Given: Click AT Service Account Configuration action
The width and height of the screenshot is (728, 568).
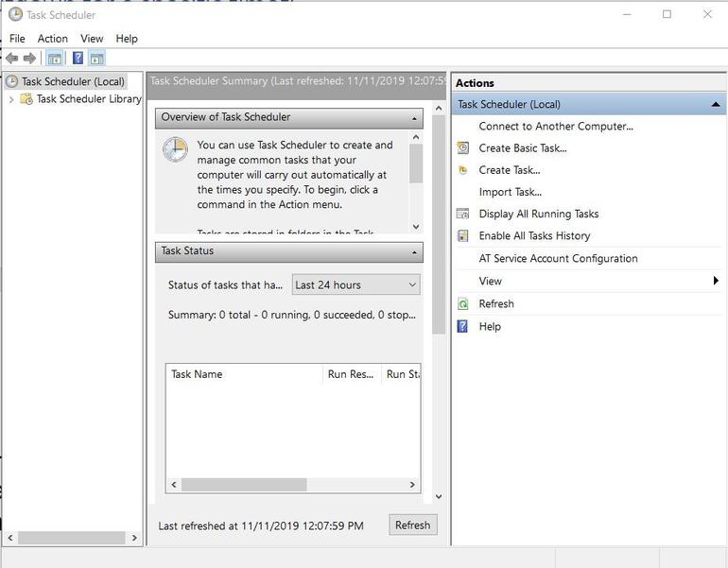Looking at the screenshot, I should [558, 258].
